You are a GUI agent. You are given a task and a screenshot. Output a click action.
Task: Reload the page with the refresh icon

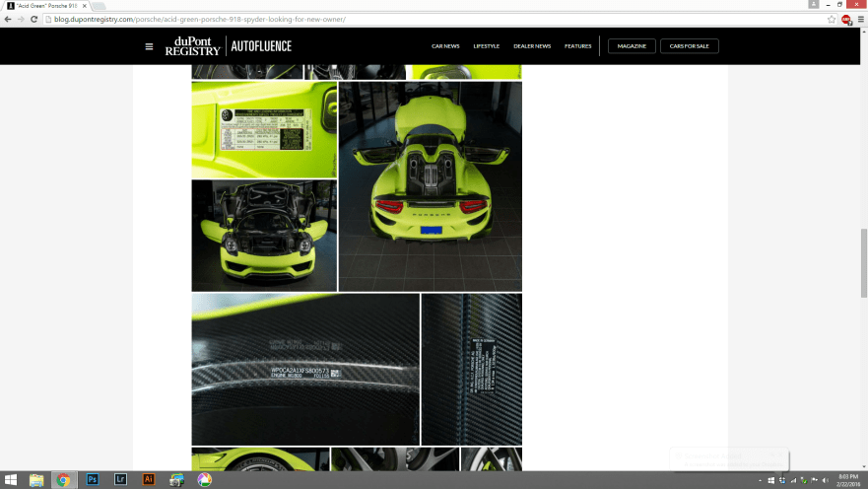(33, 19)
